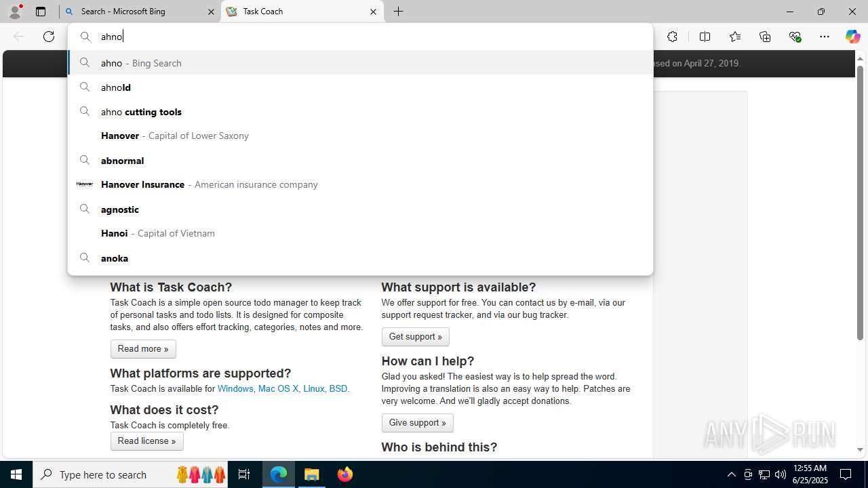The image size is (868, 488).
Task: Click the 'Give support »' button
Action: pos(417,423)
